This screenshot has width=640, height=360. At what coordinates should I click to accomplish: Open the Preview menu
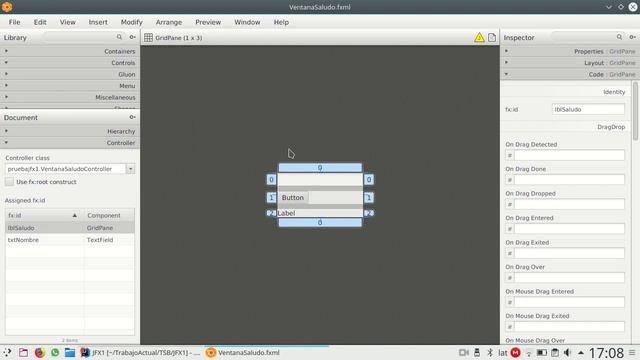coord(208,22)
